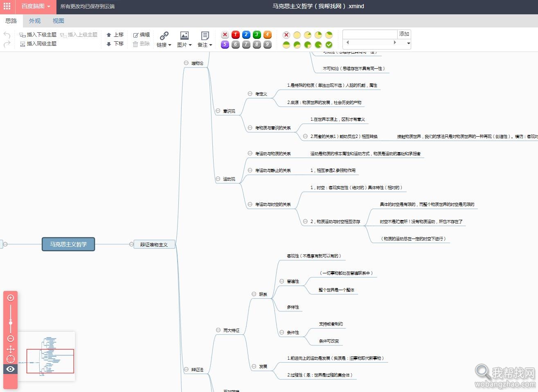Set priority 7 grey icon

(246, 44)
